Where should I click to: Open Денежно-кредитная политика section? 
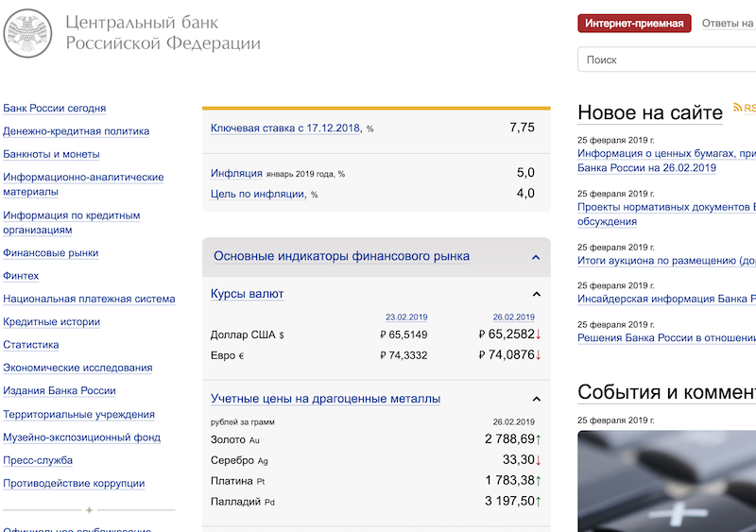click(77, 131)
